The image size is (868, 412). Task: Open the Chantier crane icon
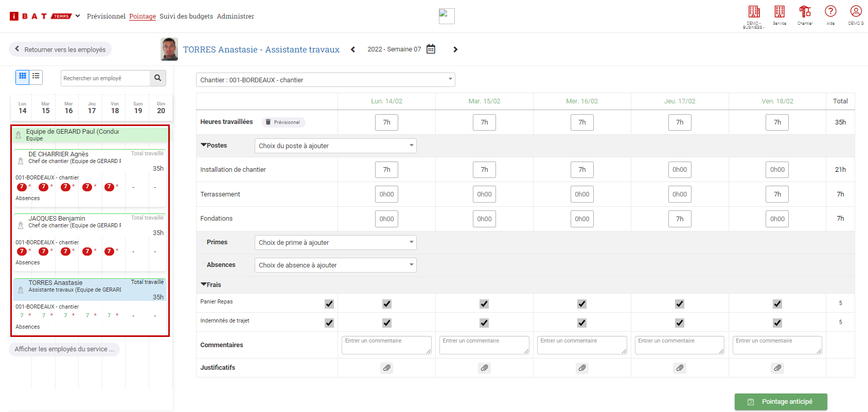805,12
